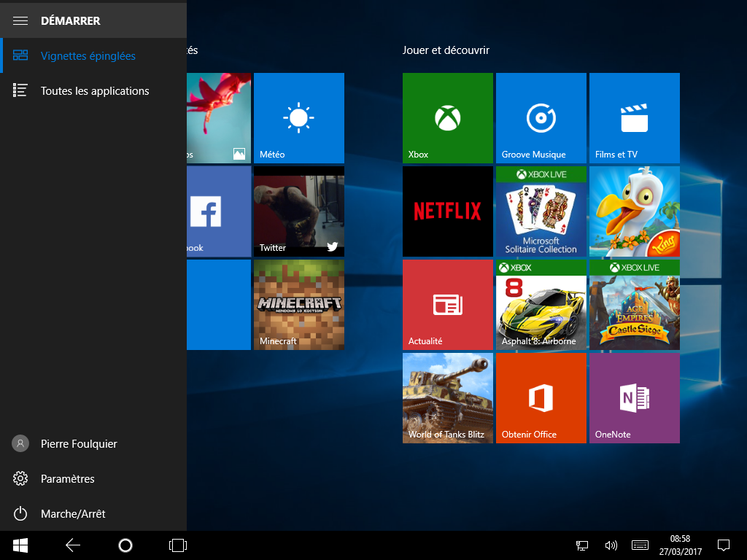Open the Météo weather tile
The width and height of the screenshot is (747, 560).
pos(298,117)
